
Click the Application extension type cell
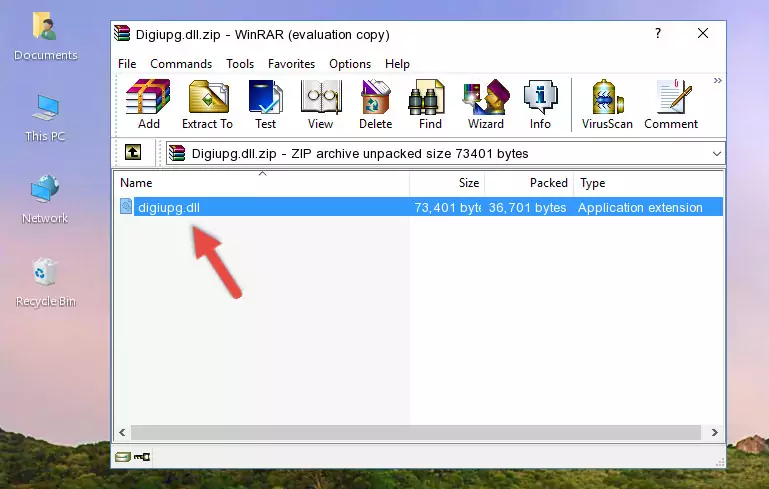pos(640,207)
